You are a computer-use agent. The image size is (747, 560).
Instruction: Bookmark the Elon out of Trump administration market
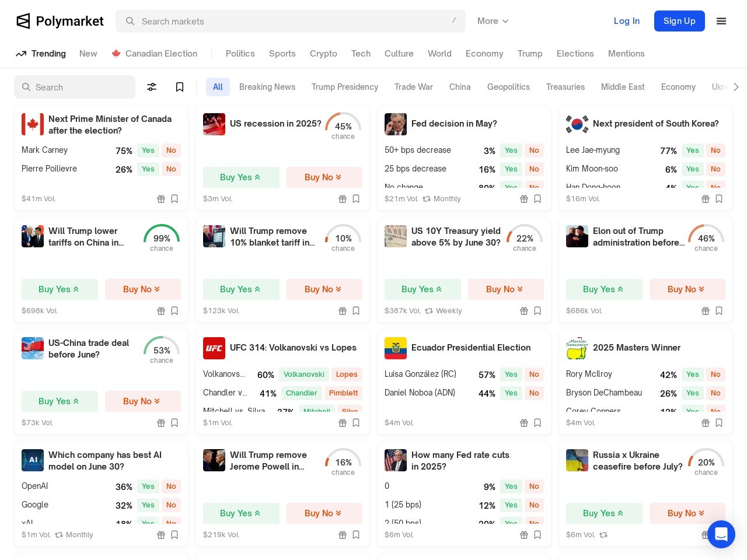719,311
